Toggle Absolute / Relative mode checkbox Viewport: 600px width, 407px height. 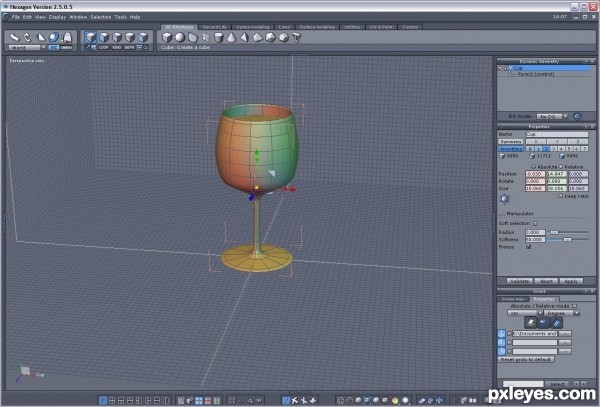pos(574,306)
